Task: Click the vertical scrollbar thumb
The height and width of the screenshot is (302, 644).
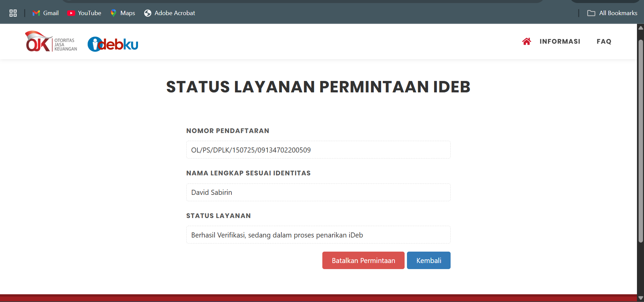Action: click(641, 141)
